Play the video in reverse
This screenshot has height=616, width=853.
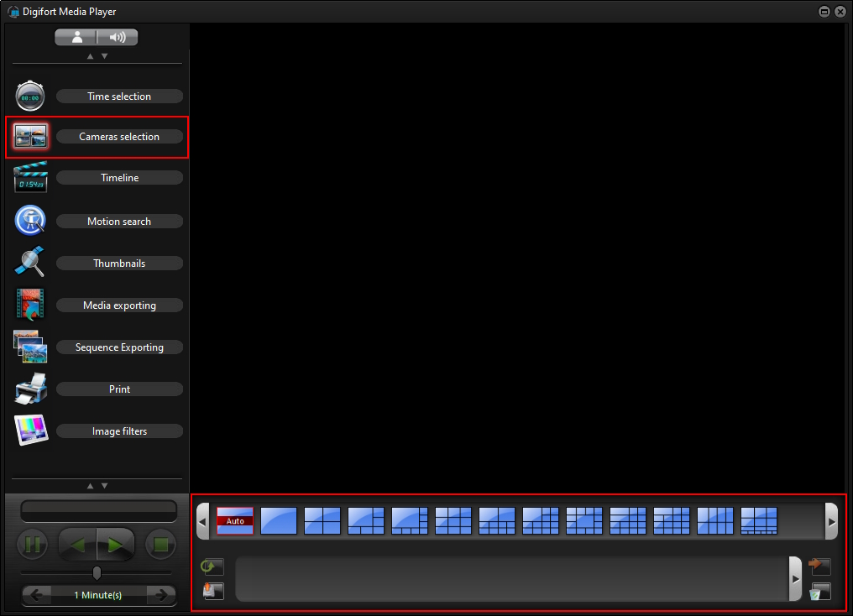coord(77,544)
